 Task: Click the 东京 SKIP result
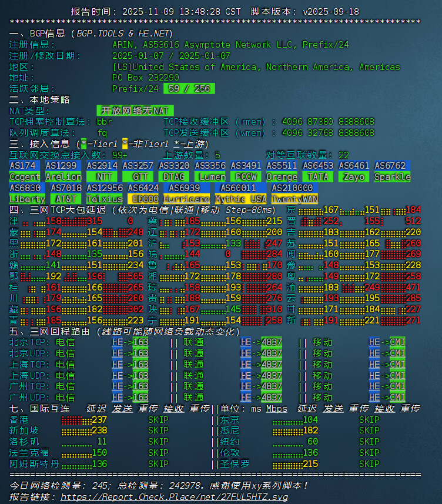(x=369, y=420)
